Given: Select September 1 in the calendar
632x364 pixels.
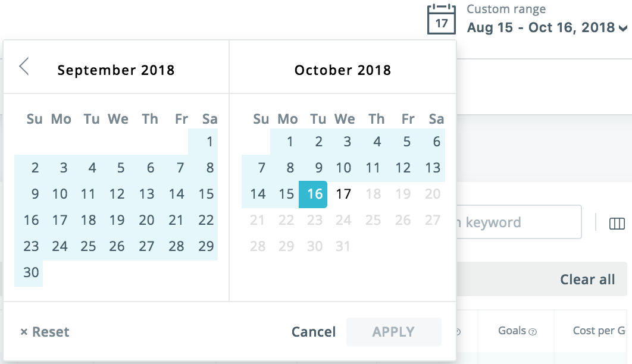Looking at the screenshot, I should click(209, 142).
